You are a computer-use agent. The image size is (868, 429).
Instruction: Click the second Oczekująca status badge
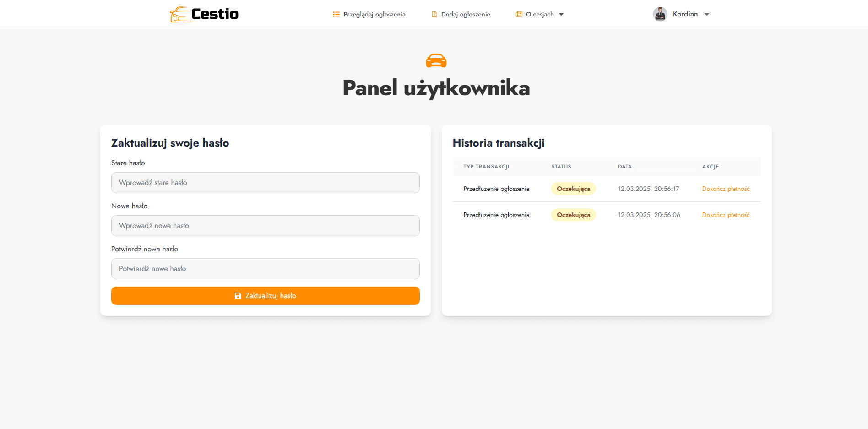[x=573, y=215]
